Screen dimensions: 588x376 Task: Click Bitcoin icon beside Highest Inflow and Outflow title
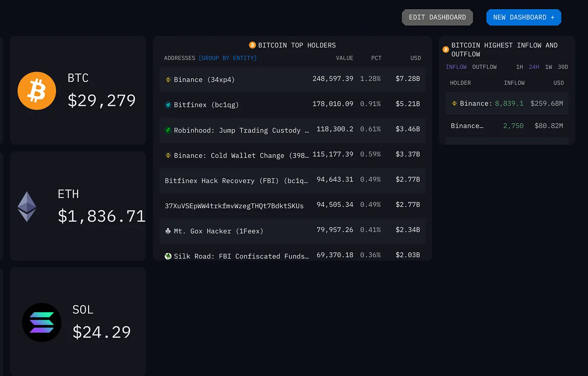446,50
